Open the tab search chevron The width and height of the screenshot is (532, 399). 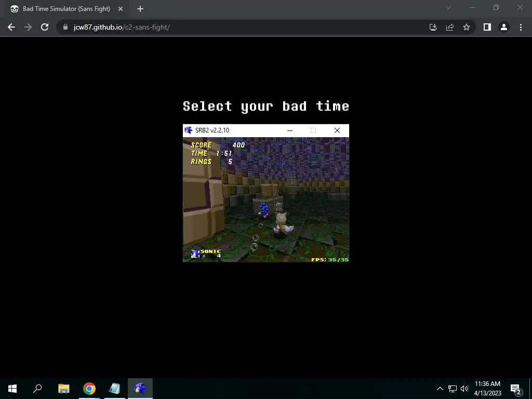(448, 7)
